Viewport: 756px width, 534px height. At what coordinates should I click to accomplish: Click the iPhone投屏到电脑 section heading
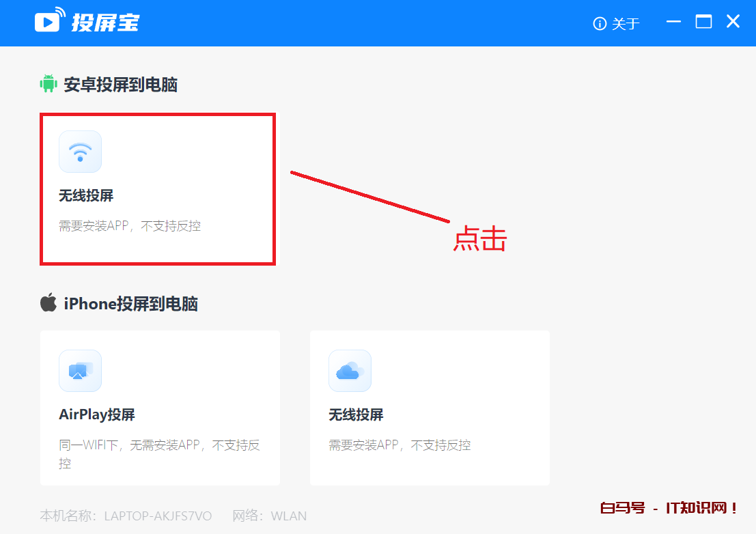click(x=130, y=304)
